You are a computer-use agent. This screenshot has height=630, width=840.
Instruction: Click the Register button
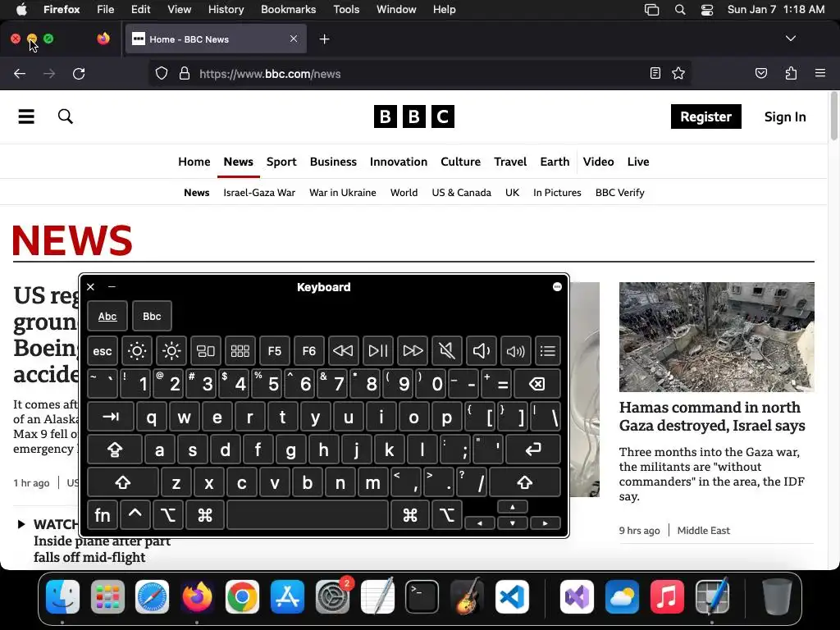pyautogui.click(x=705, y=116)
